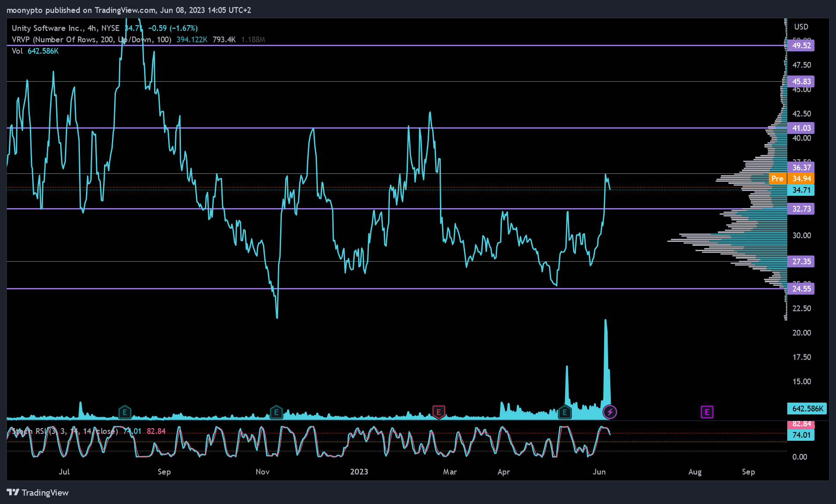Click the red earnings E marker near March
The width and height of the screenshot is (836, 504).
coord(439,412)
